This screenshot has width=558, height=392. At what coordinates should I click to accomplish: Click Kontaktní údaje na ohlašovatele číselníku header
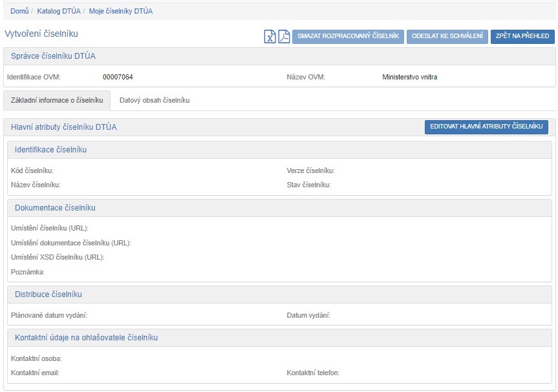point(279,338)
